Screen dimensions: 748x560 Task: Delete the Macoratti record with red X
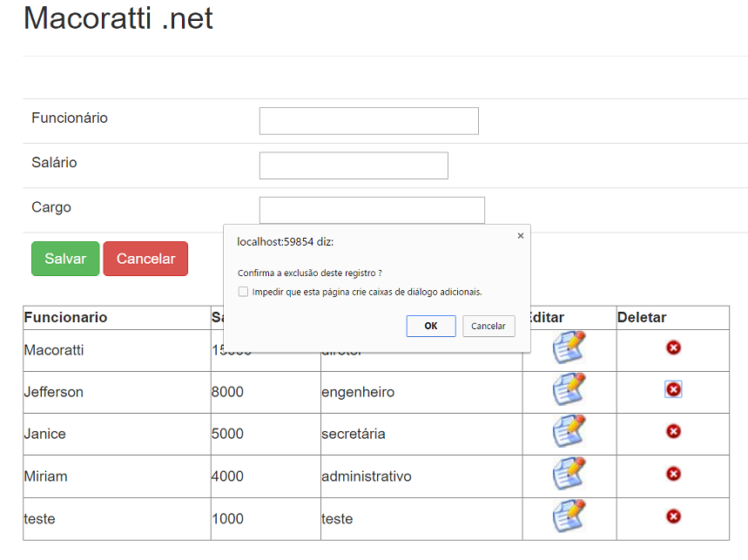(x=673, y=347)
